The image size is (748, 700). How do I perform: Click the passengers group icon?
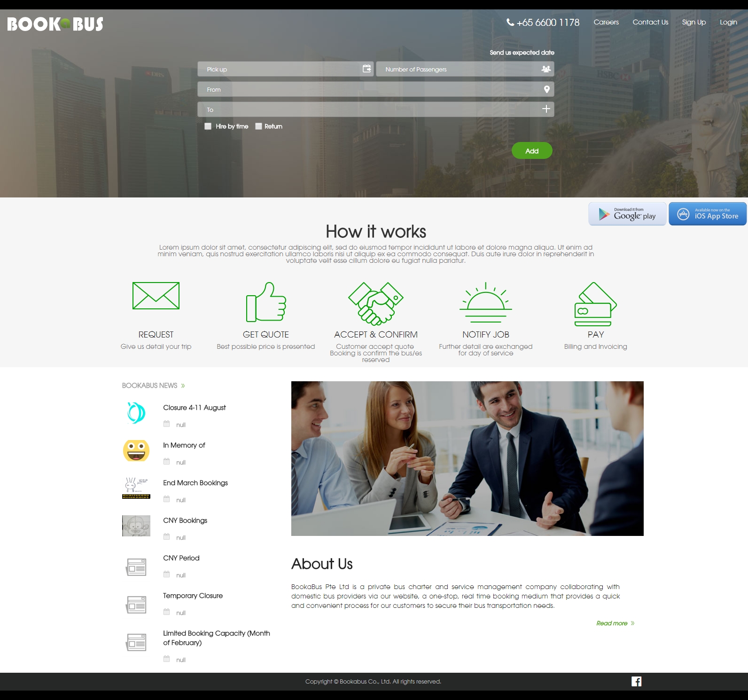point(546,69)
